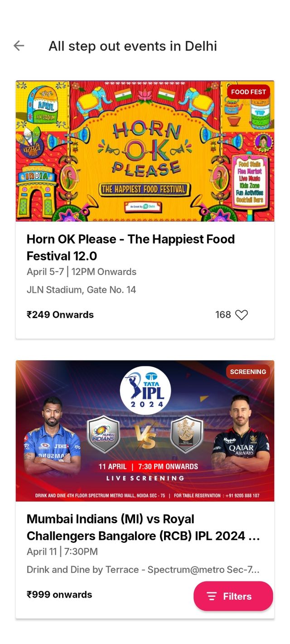The height and width of the screenshot is (644, 290).
Task: Tap the SCREENING tag
Action: pos(248,372)
